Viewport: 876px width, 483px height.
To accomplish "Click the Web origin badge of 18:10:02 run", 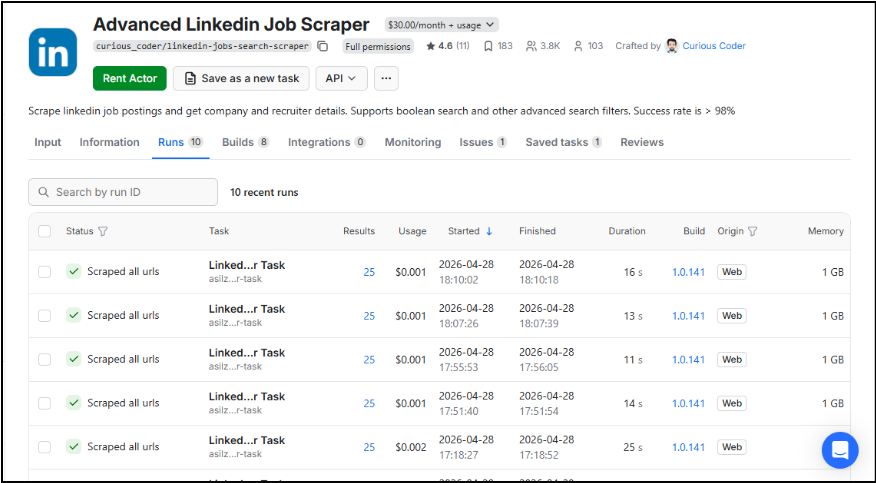I will point(731,272).
